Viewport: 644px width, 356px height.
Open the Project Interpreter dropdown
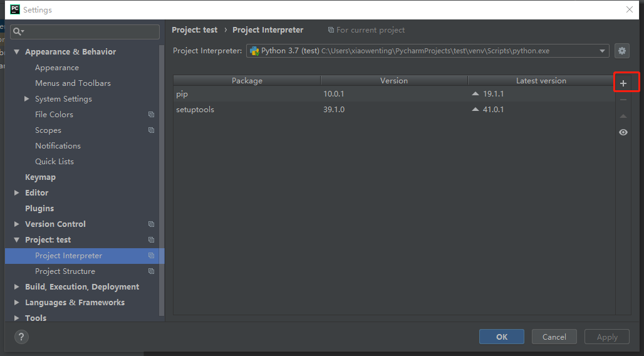[x=601, y=51]
